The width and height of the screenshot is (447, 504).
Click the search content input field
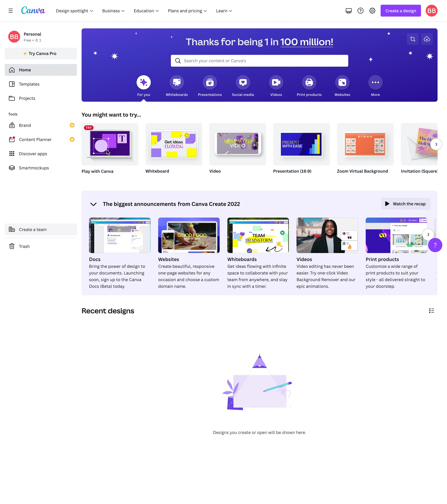[259, 61]
